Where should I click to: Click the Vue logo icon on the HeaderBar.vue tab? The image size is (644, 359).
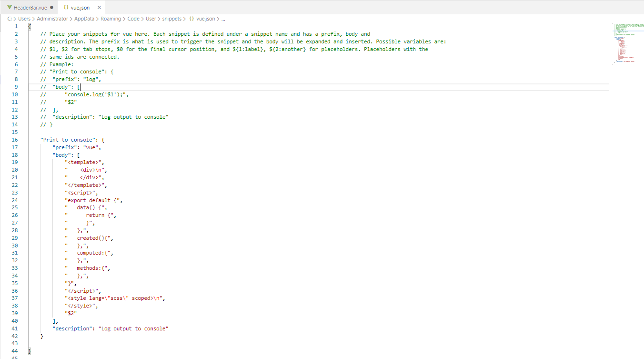coord(9,7)
